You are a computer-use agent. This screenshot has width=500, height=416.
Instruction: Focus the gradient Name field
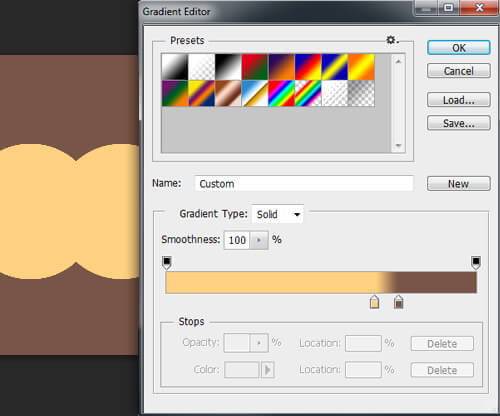pos(304,184)
